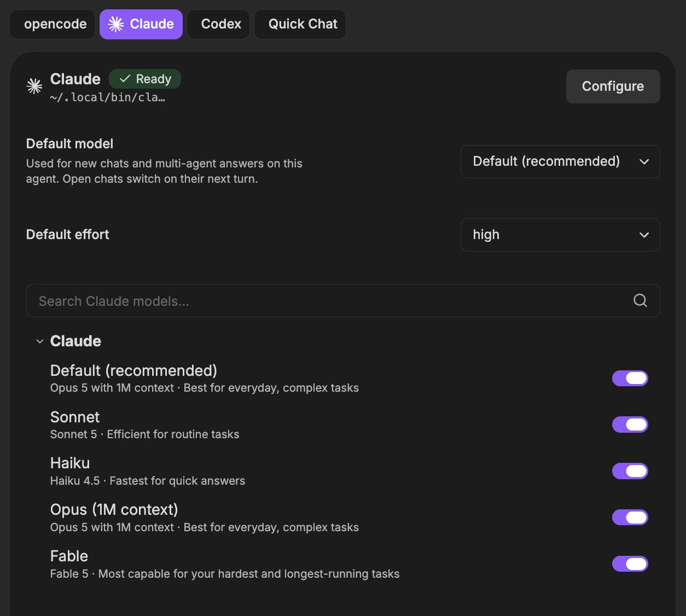Toggle the Haiku model switch

click(x=630, y=471)
